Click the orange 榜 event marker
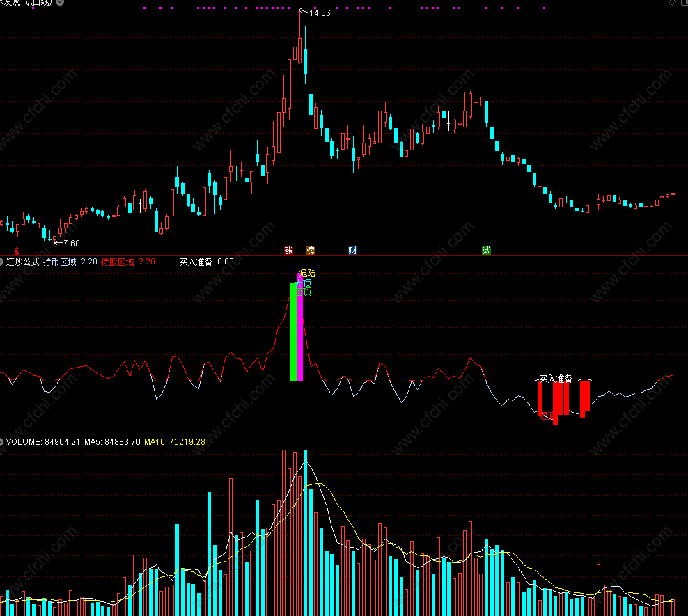Viewport: 688px width, 616px height. (310, 251)
